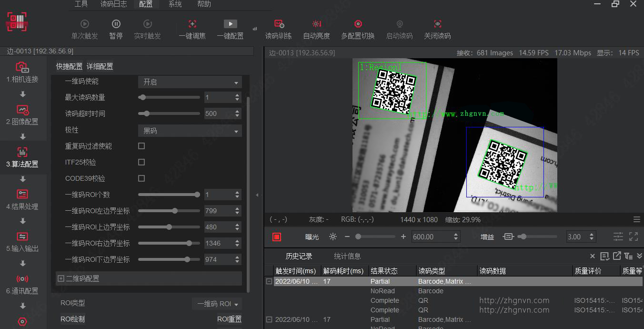Adjust the 读码超时时间 slider
The image size is (644, 329).
[169, 113]
